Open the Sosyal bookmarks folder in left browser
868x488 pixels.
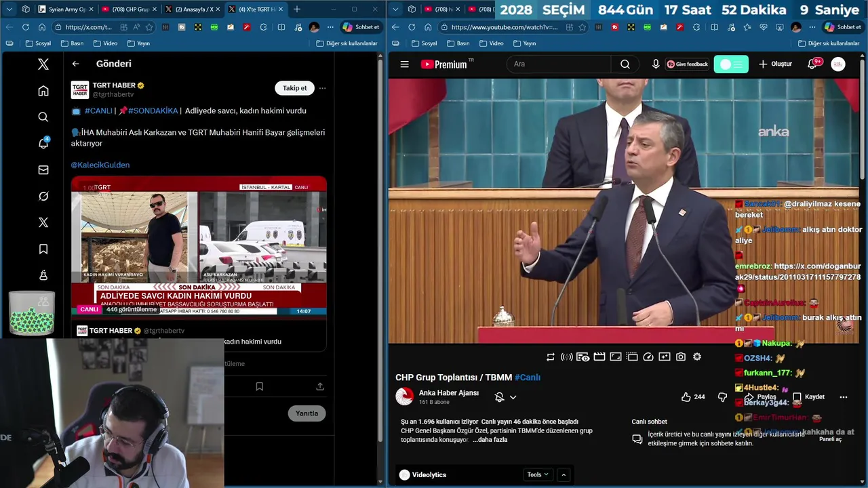tap(38, 43)
